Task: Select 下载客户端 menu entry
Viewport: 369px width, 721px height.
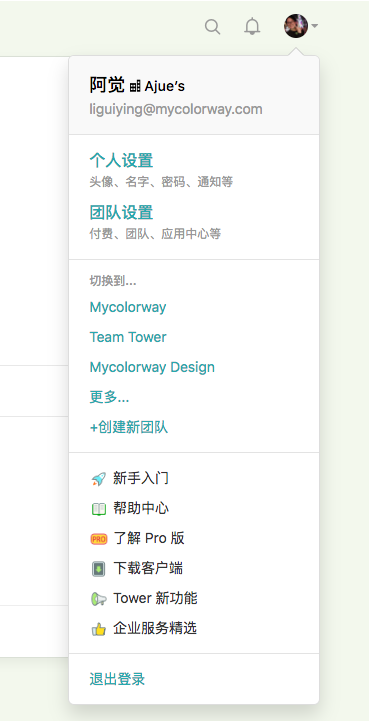Action: tap(148, 568)
